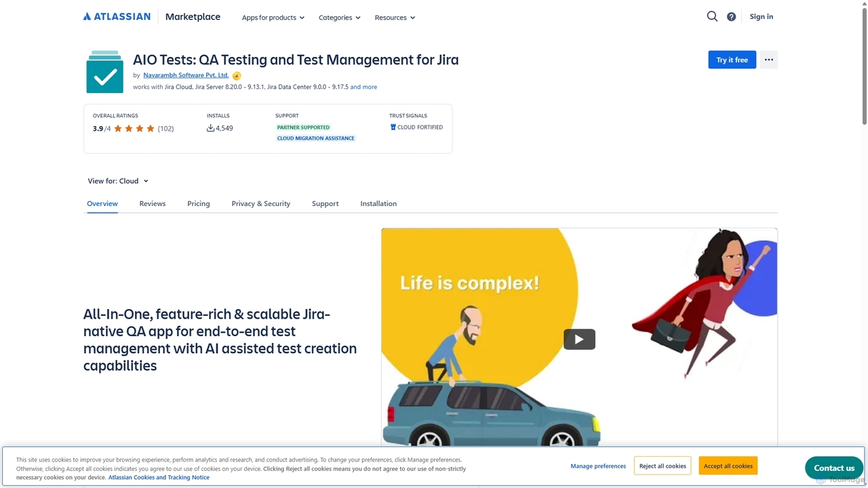Click the 4,549 installs number

pos(224,128)
